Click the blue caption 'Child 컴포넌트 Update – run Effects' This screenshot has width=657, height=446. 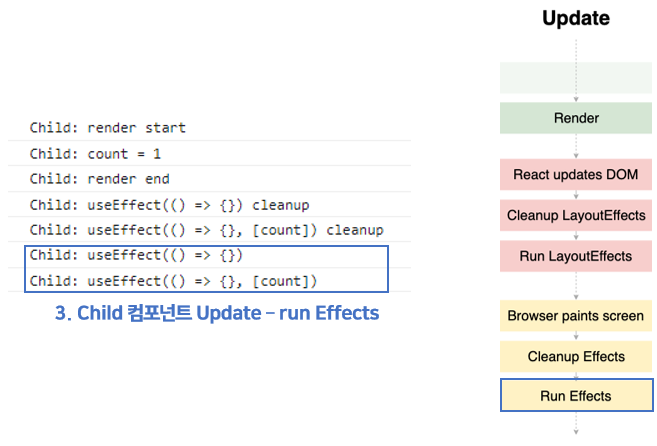217,313
